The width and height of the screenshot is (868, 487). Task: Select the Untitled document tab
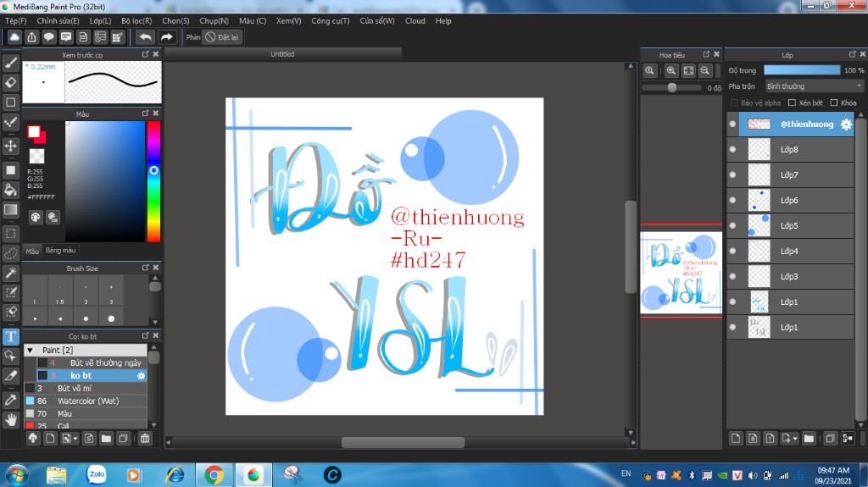click(282, 54)
